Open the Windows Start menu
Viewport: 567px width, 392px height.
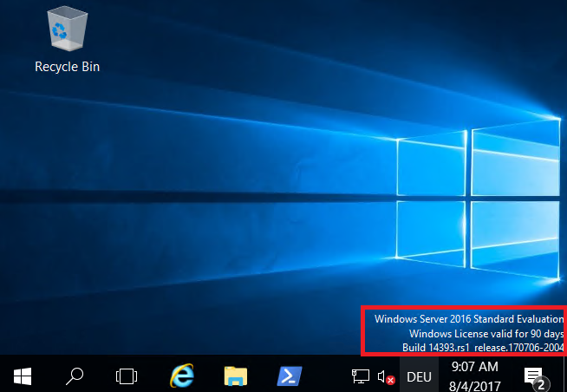click(23, 376)
